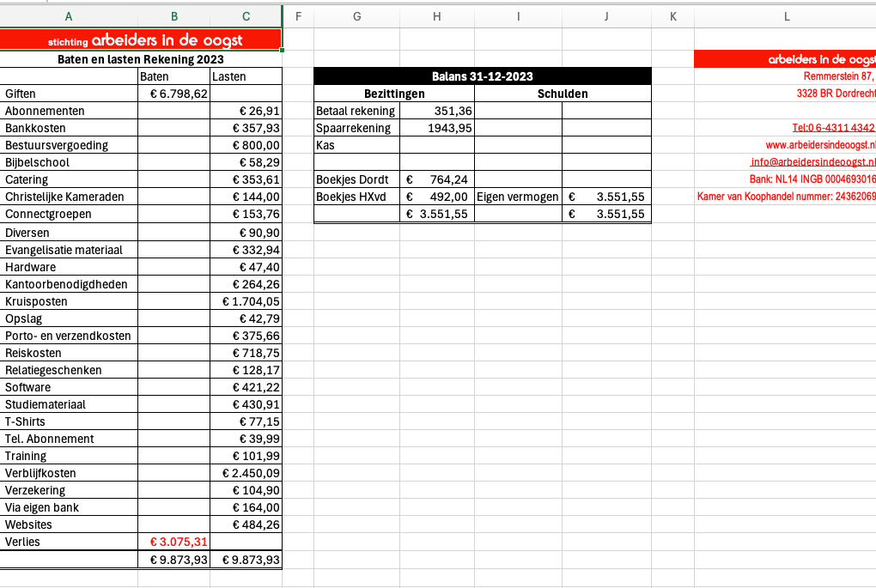Click the 'Balans 31-12-2023' black header

point(483,76)
